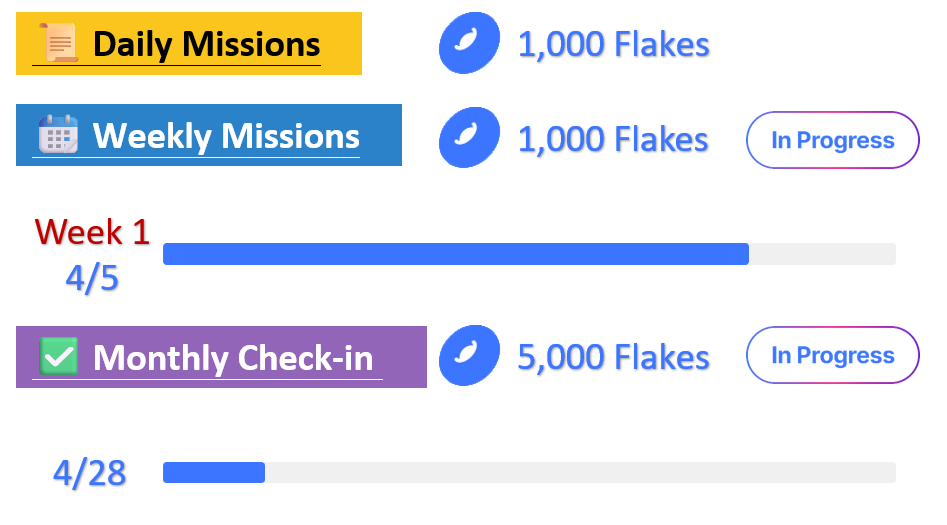Click the filled part of the Week 1 progress bar
This screenshot has width=947, height=525.
tap(455, 254)
